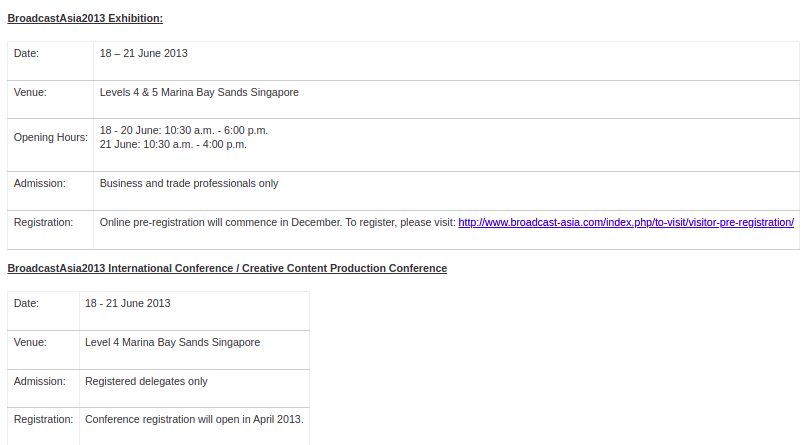Click the exhibition table 'Admission:' label
803x445 pixels.
click(x=39, y=183)
